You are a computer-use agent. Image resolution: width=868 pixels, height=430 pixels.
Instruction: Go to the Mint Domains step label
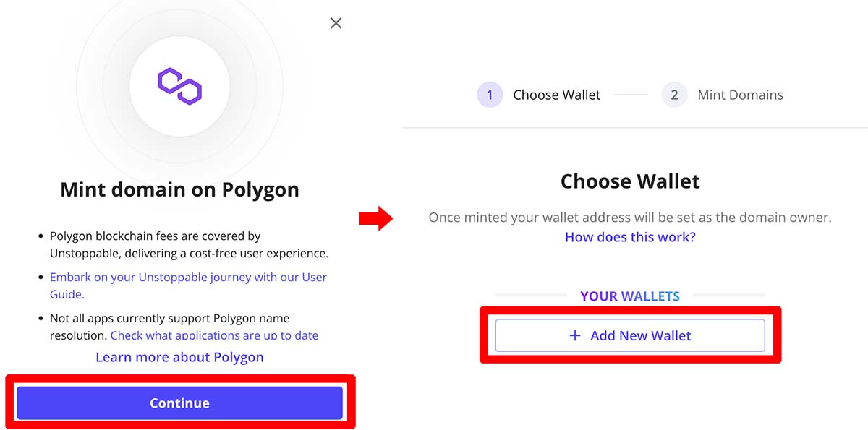[x=740, y=95]
